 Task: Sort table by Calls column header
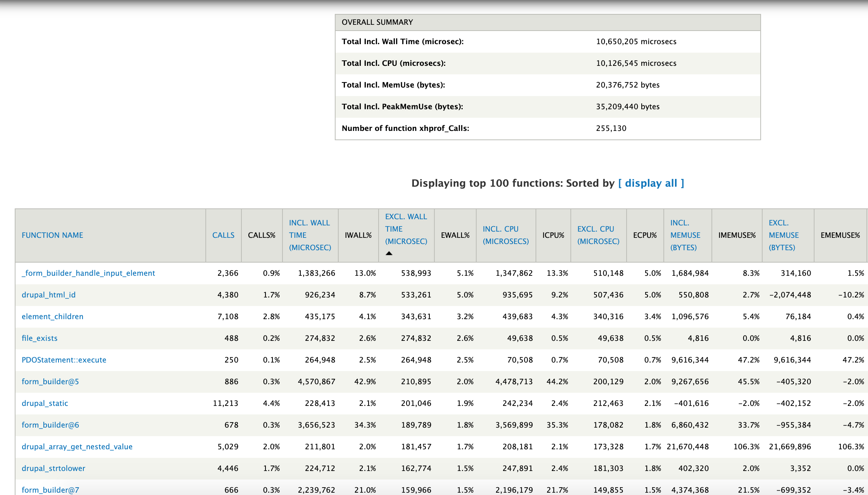[223, 235]
